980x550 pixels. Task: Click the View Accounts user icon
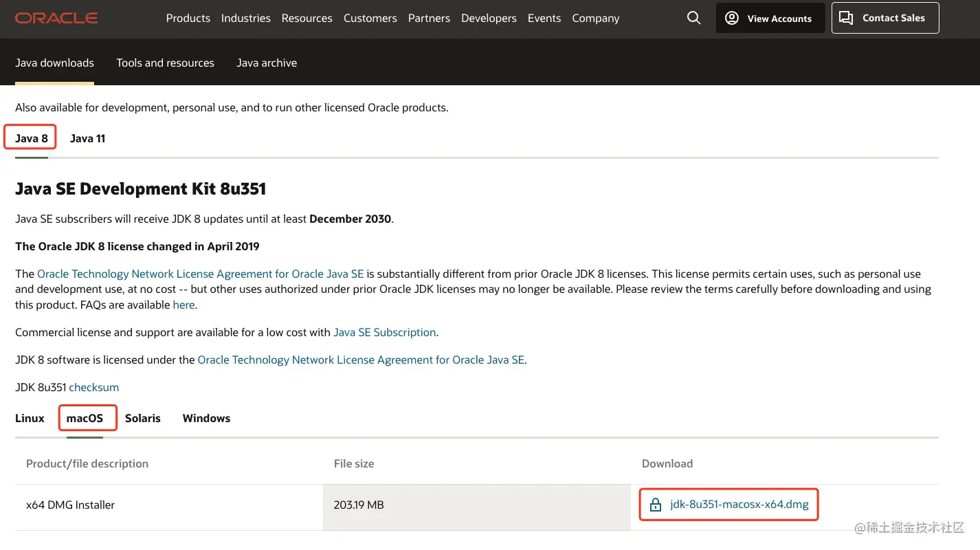click(x=732, y=19)
